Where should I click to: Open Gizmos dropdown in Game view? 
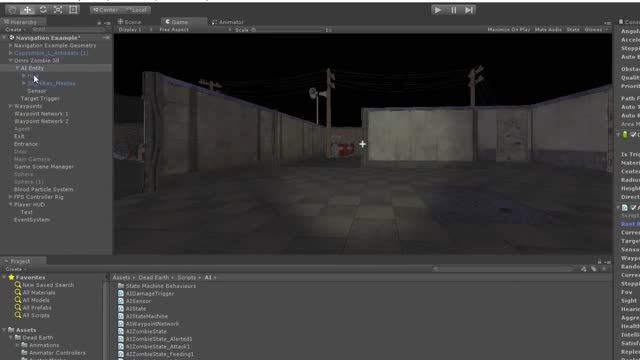click(x=596, y=29)
